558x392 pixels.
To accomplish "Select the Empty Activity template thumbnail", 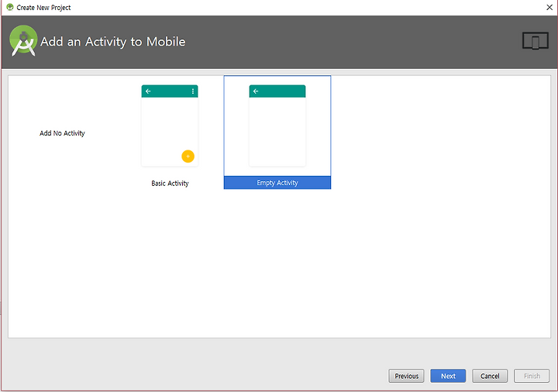I will 277,126.
